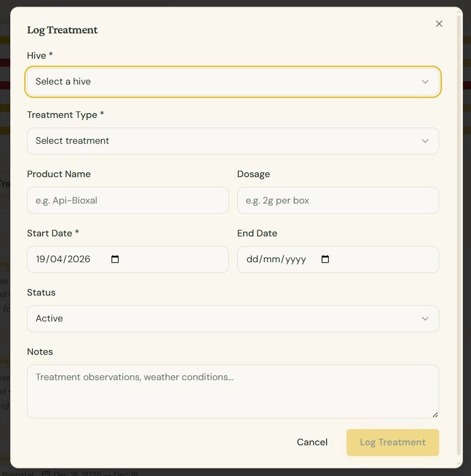The width and height of the screenshot is (471, 476).
Task: Click the Product Name label
Action: [59, 174]
